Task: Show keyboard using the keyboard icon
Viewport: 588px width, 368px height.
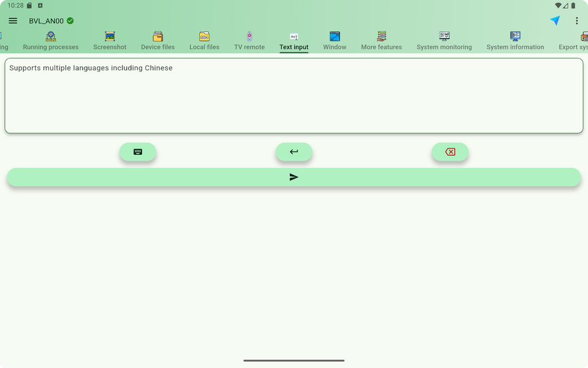Action: (137, 151)
